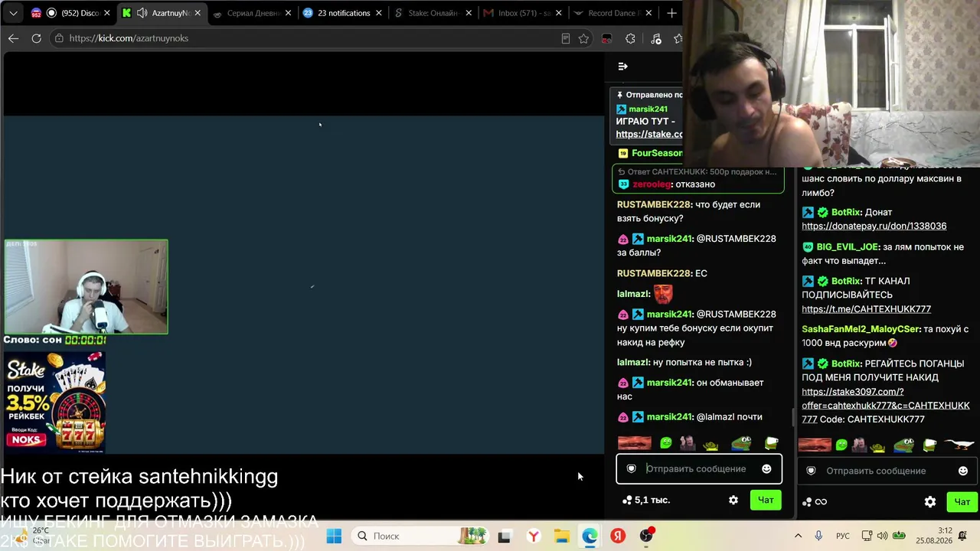Image resolution: width=980 pixels, height=551 pixels.
Task: Send message with left Чат button
Action: 766,500
